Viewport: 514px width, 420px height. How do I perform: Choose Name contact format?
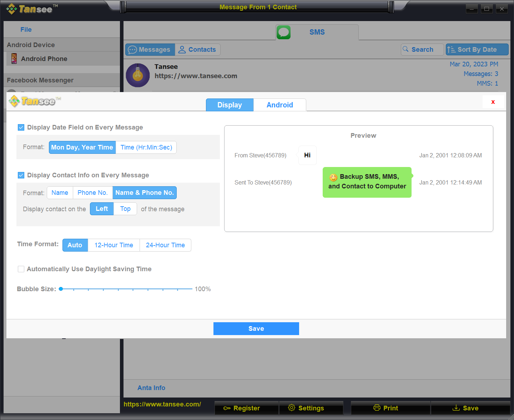click(60, 193)
